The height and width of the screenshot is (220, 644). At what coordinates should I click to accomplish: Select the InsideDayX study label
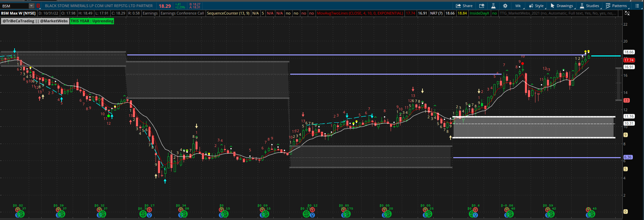479,13
